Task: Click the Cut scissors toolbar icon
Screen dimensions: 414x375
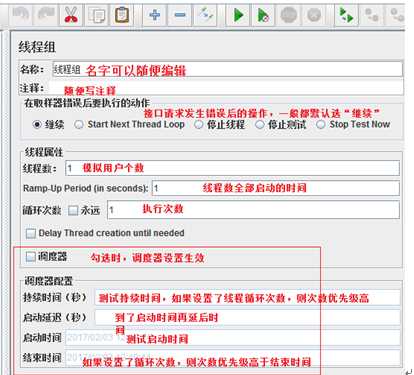Action: point(71,15)
